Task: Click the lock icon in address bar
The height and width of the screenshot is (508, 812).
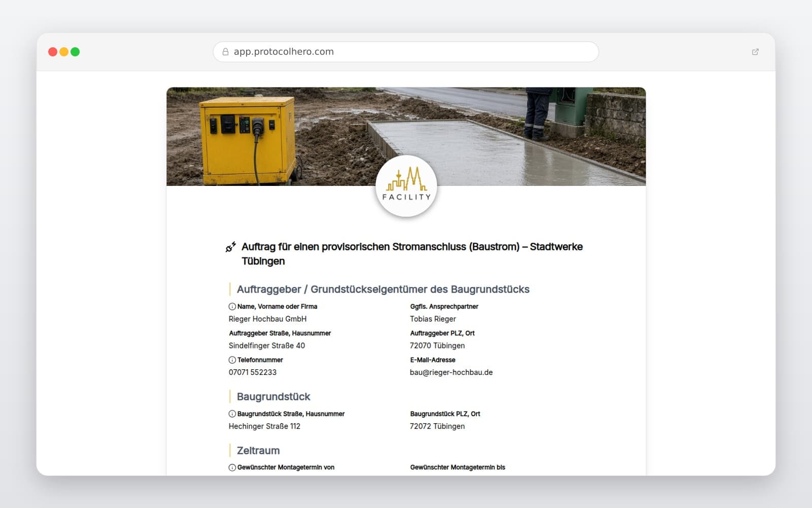Action: (225, 52)
